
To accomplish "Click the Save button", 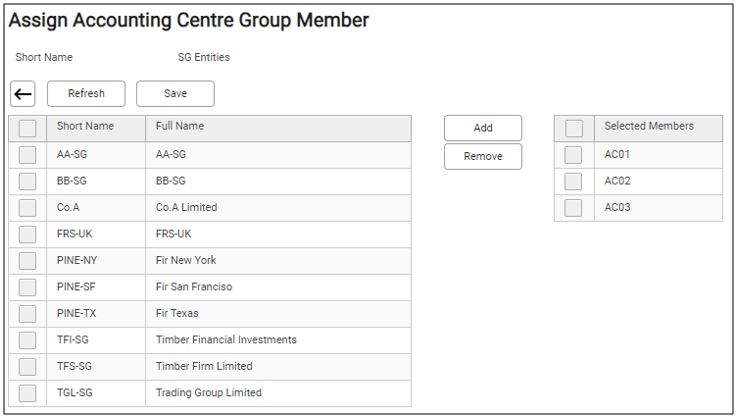I will pos(175,94).
